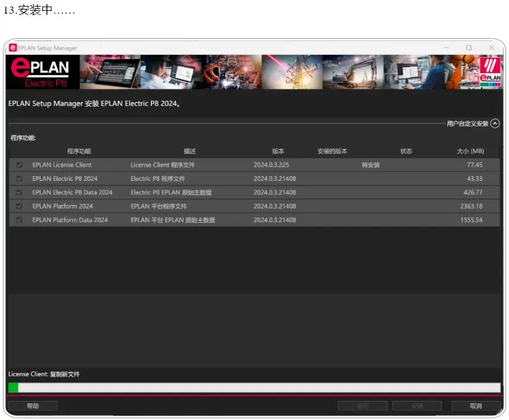This screenshot has width=509, height=420.
Task: Minimize the EPLAN Setup Manager window
Action: tap(447, 48)
